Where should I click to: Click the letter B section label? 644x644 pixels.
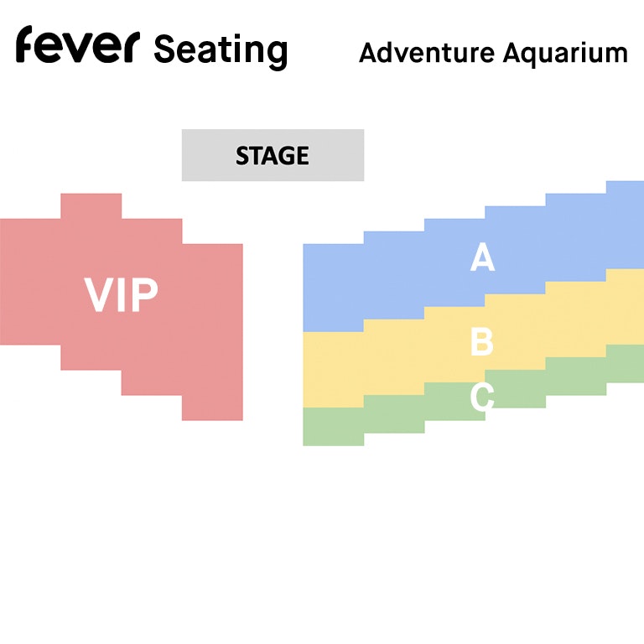[481, 342]
